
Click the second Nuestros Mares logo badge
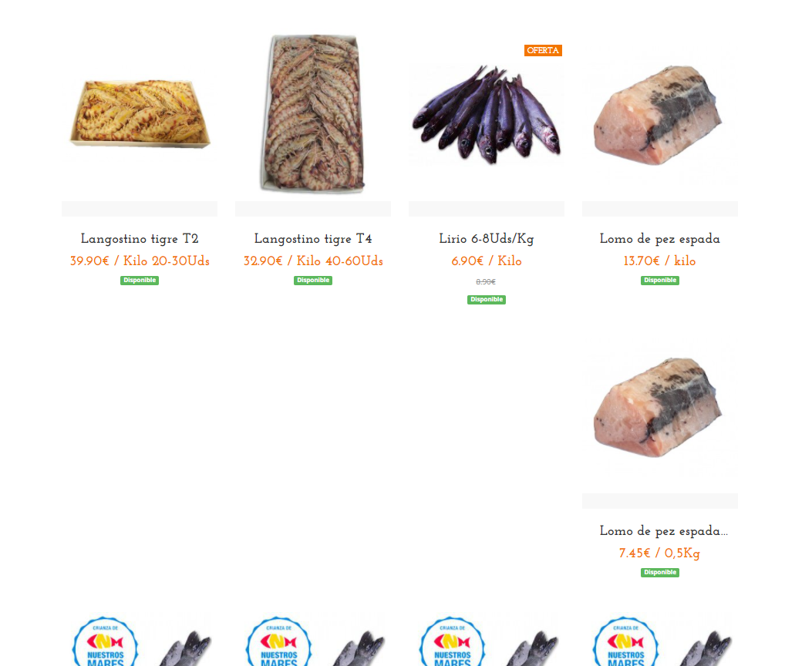click(278, 641)
